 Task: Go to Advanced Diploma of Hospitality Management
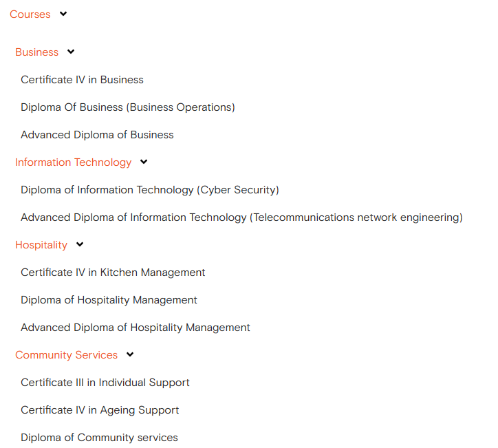pyautogui.click(x=136, y=328)
